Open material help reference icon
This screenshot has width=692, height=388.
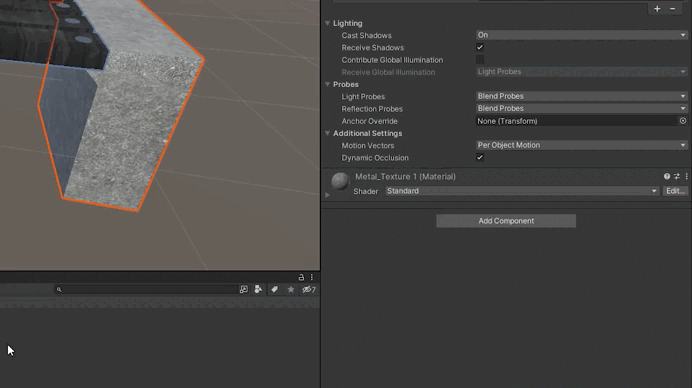tap(666, 176)
